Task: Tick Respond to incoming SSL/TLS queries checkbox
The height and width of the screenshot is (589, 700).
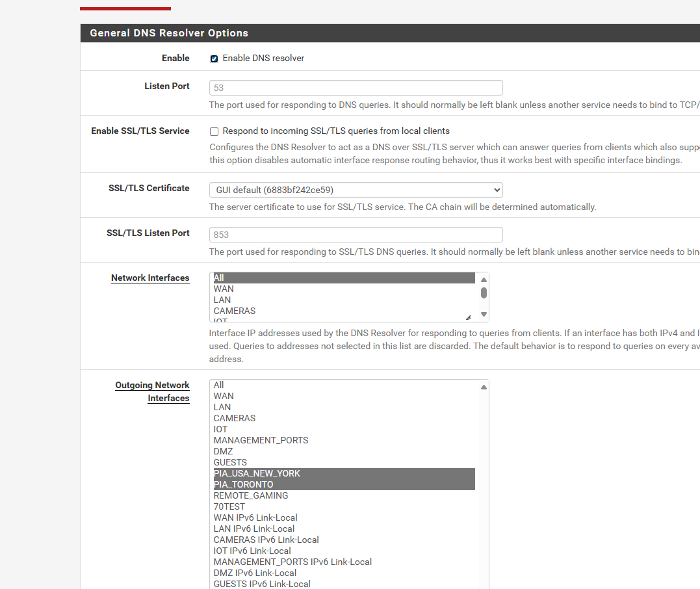Action: click(x=214, y=131)
